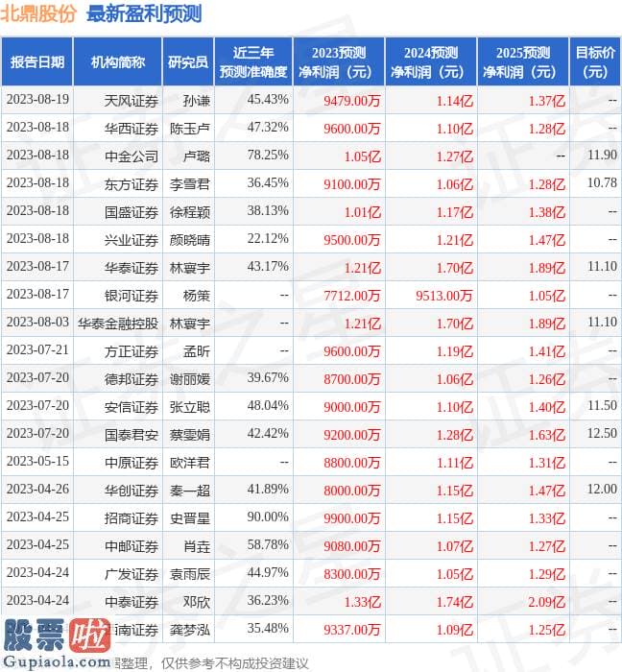Image resolution: width=622 pixels, height=672 pixels.
Task: Click the 9513.00万 profit forecast
Action: 444,296
